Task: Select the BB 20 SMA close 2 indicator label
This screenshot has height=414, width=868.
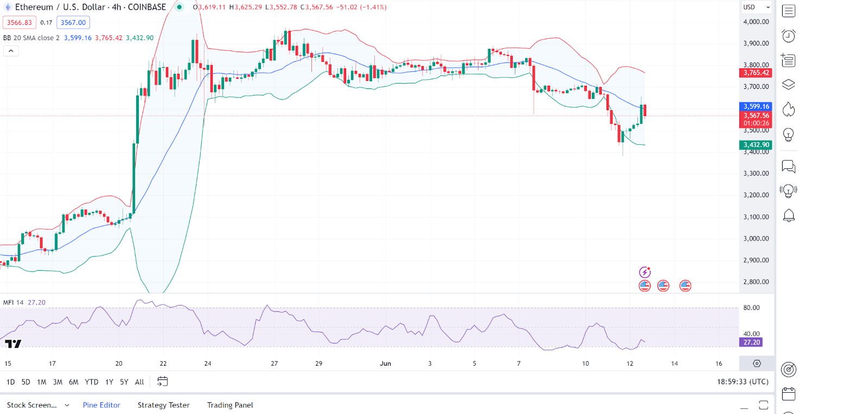Action: pos(31,38)
